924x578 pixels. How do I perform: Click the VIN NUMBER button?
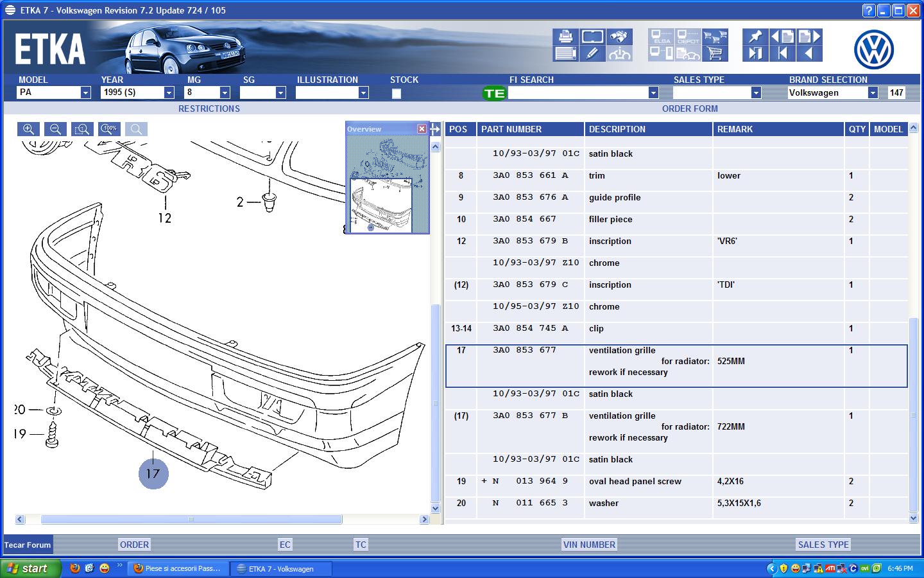[589, 545]
